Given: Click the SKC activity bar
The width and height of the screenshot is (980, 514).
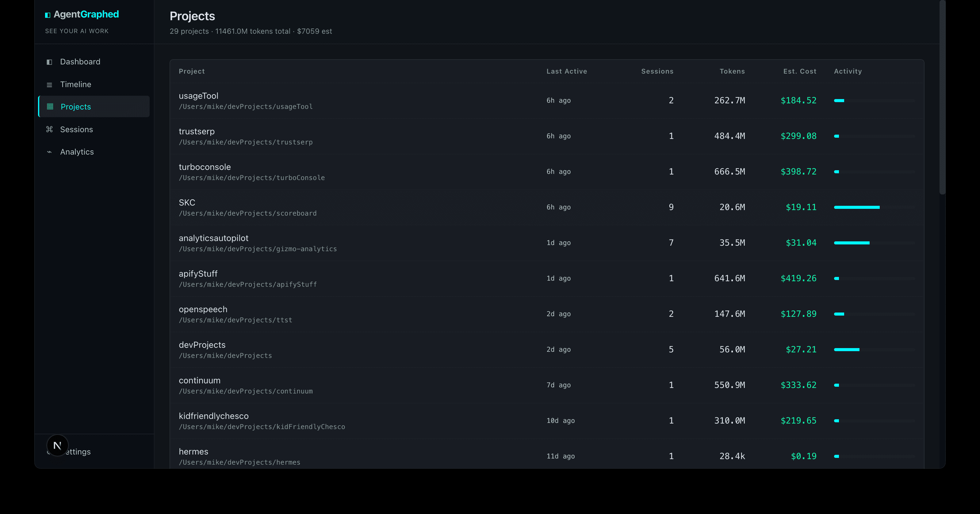Looking at the screenshot, I should pos(874,207).
